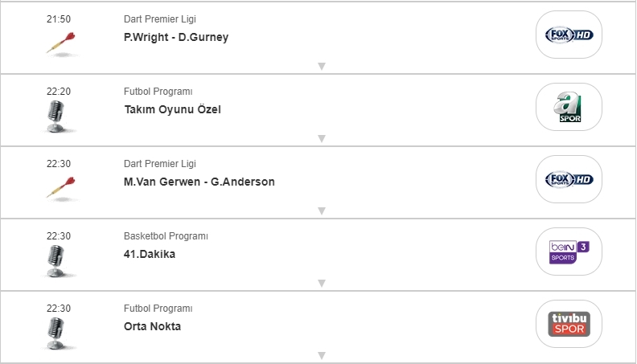The height and width of the screenshot is (364, 637).
Task: Open the Takım Oyunu Özel program title
Action: pos(171,110)
